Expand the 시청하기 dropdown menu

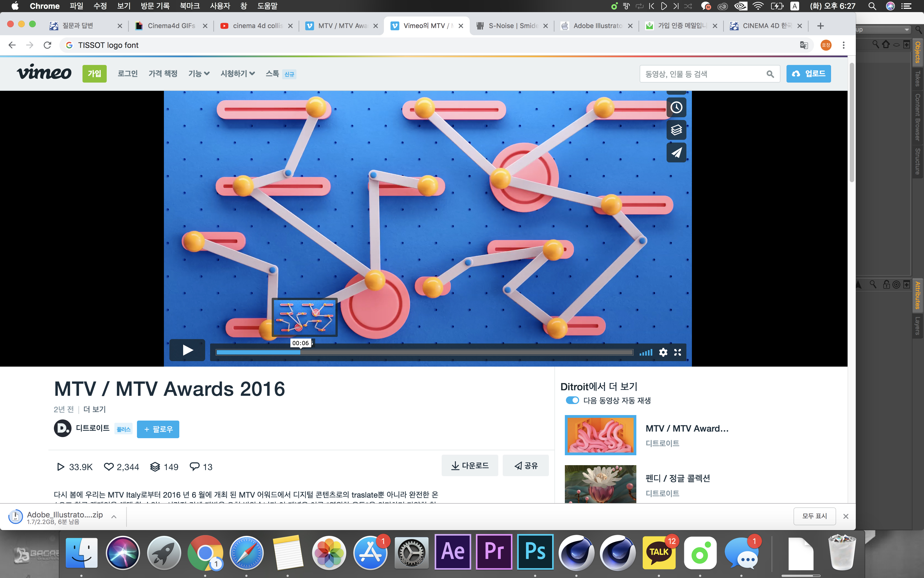point(238,73)
